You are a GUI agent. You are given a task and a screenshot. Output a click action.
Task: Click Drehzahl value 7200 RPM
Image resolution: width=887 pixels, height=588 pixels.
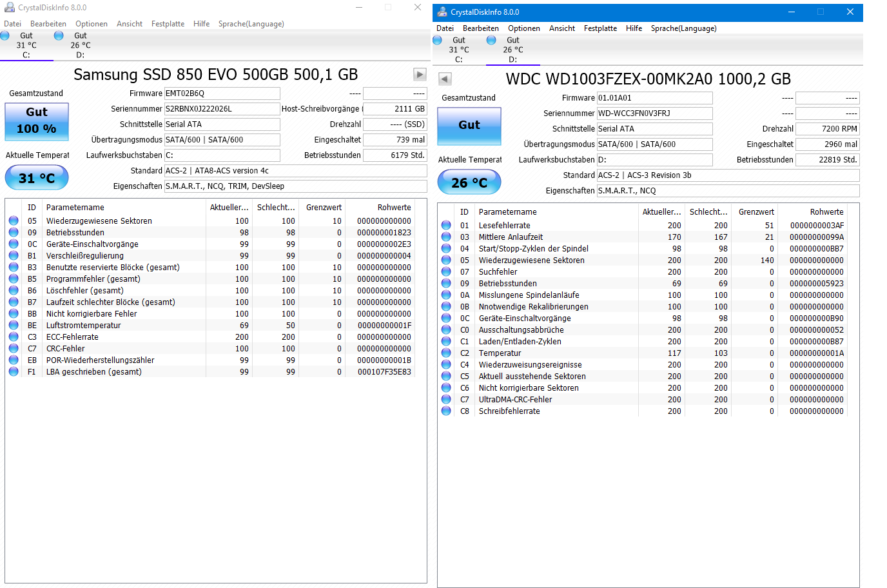point(828,129)
